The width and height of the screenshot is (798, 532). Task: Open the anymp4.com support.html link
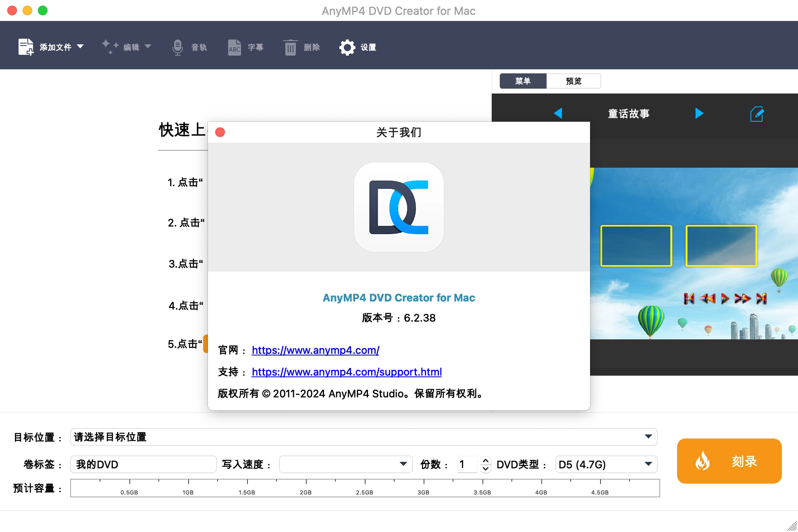click(x=347, y=372)
